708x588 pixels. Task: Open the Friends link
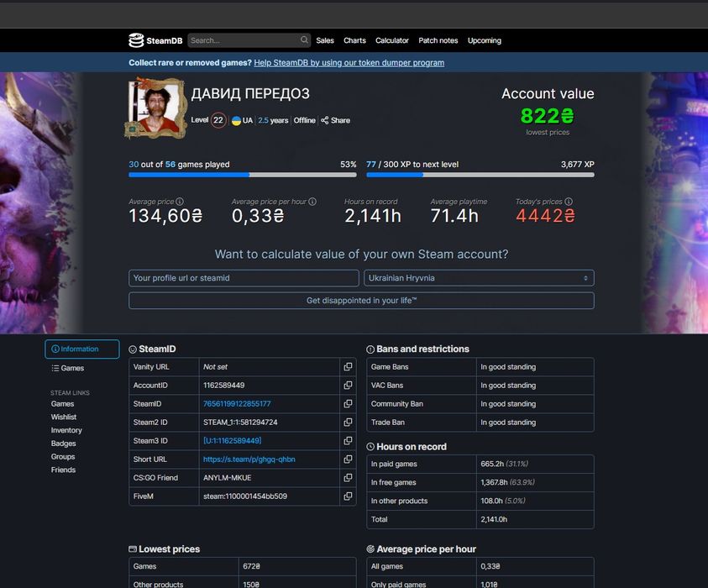[x=63, y=470]
